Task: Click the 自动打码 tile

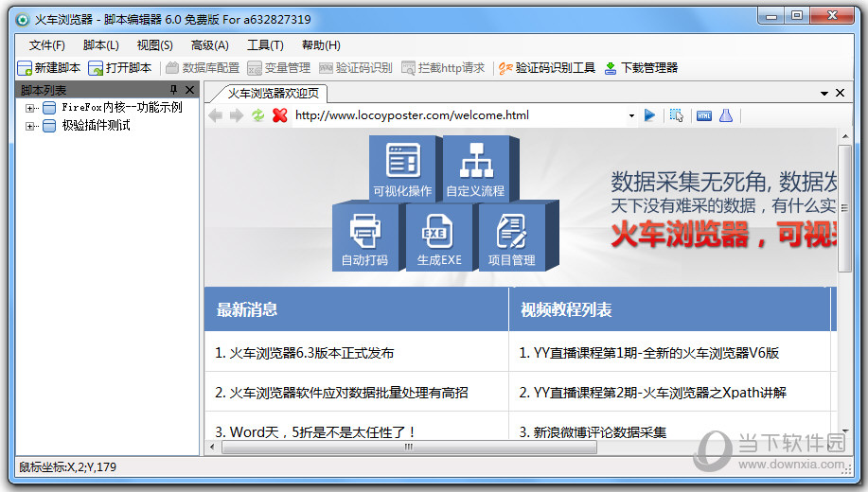Action: coord(364,237)
